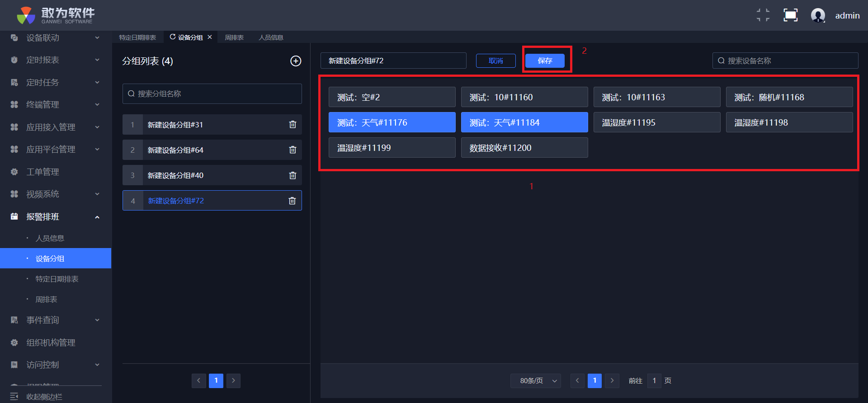Toggle device 温湿度#11195 selection

coord(657,122)
